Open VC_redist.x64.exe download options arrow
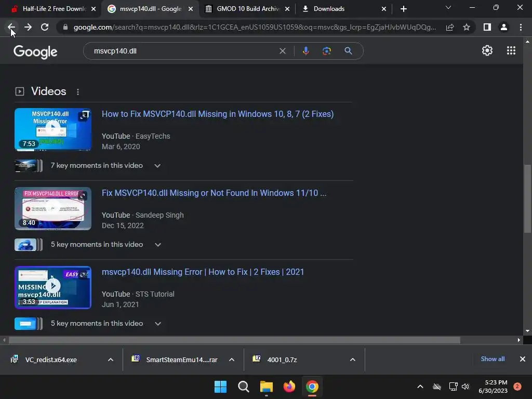 pyautogui.click(x=111, y=360)
